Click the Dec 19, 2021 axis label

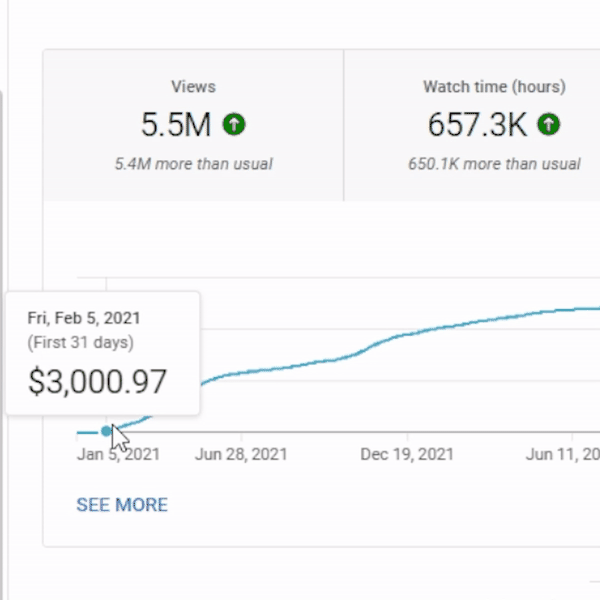405,454
